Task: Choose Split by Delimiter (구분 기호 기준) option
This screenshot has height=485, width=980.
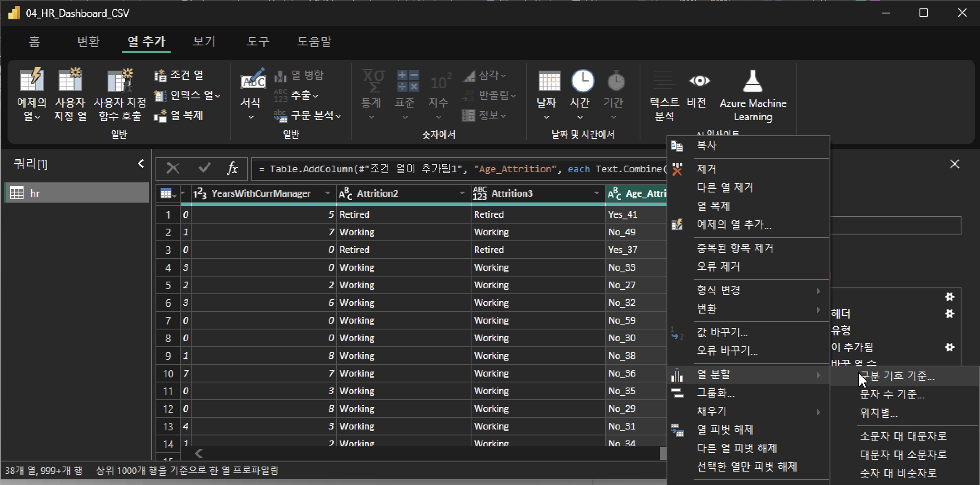Action: click(897, 376)
